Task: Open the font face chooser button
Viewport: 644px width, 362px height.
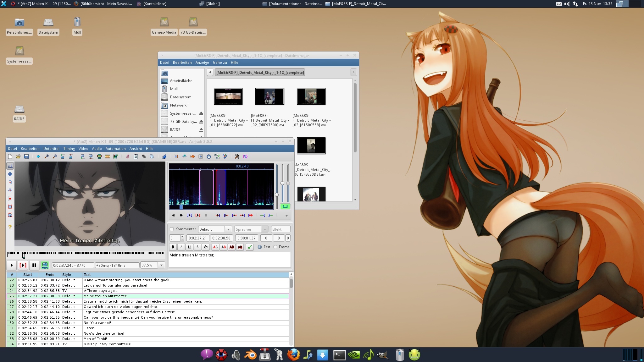Action: 205,247
